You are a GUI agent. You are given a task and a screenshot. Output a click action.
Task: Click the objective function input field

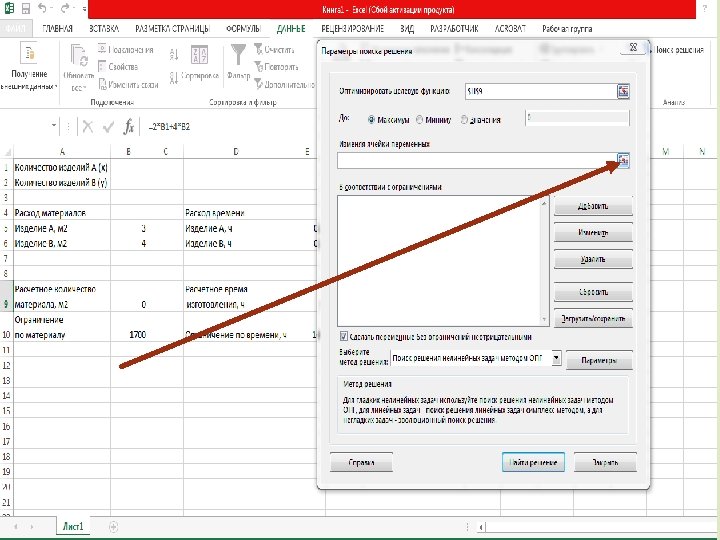541,91
